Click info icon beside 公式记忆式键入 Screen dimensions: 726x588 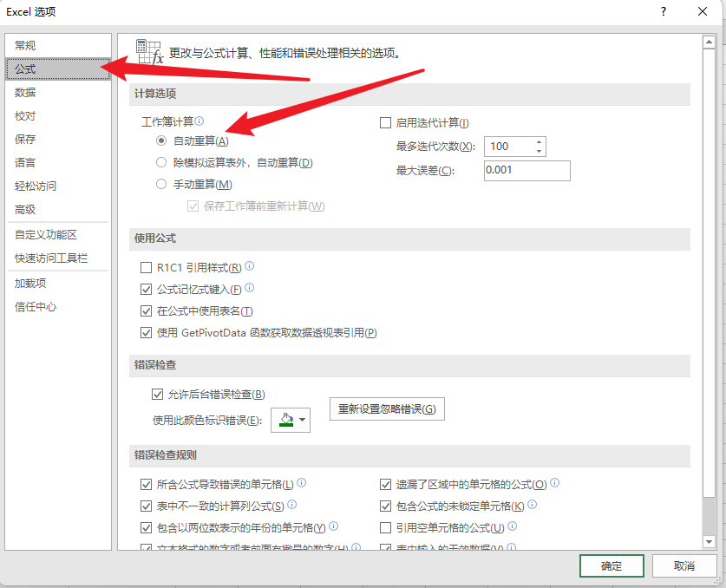point(250,288)
